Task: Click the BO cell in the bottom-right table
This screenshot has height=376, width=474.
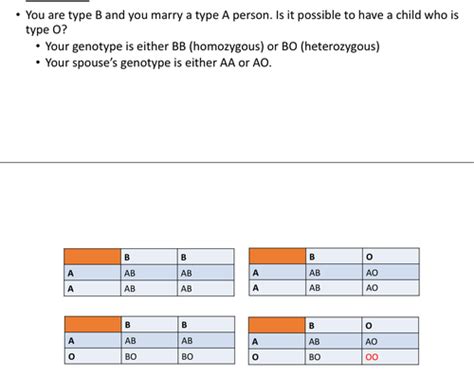Action: click(333, 357)
